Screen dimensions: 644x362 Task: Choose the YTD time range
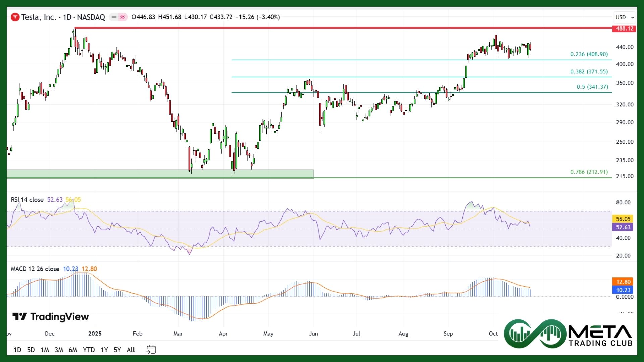click(89, 350)
